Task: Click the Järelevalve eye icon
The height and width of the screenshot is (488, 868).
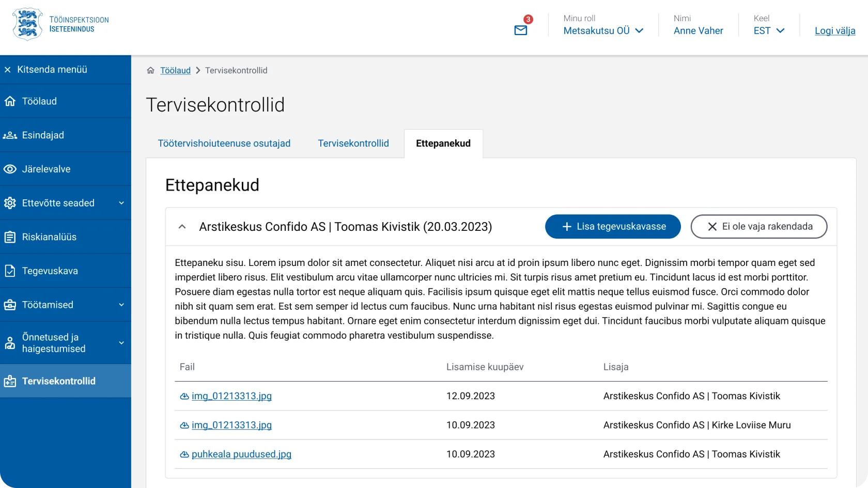Action: pos(10,169)
